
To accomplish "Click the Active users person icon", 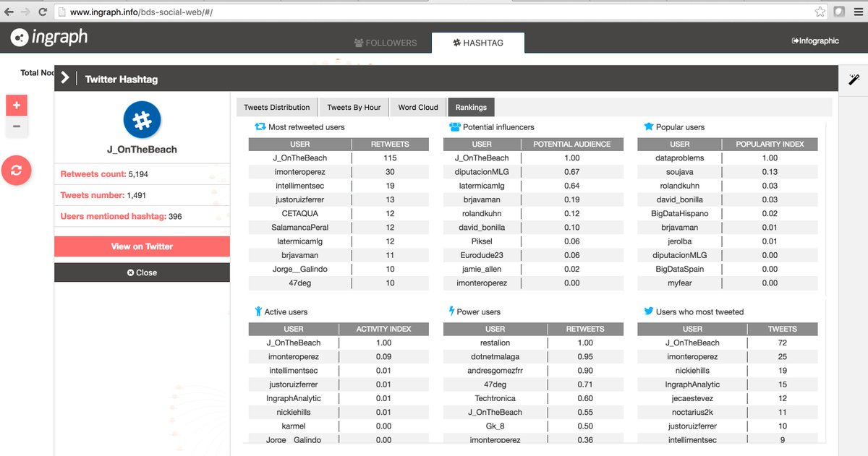I will click(258, 311).
